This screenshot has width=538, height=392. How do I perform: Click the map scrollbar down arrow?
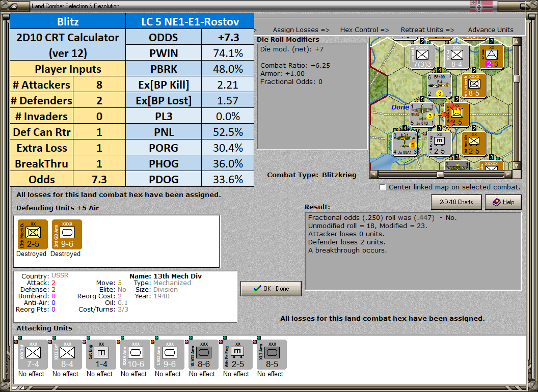(x=517, y=165)
